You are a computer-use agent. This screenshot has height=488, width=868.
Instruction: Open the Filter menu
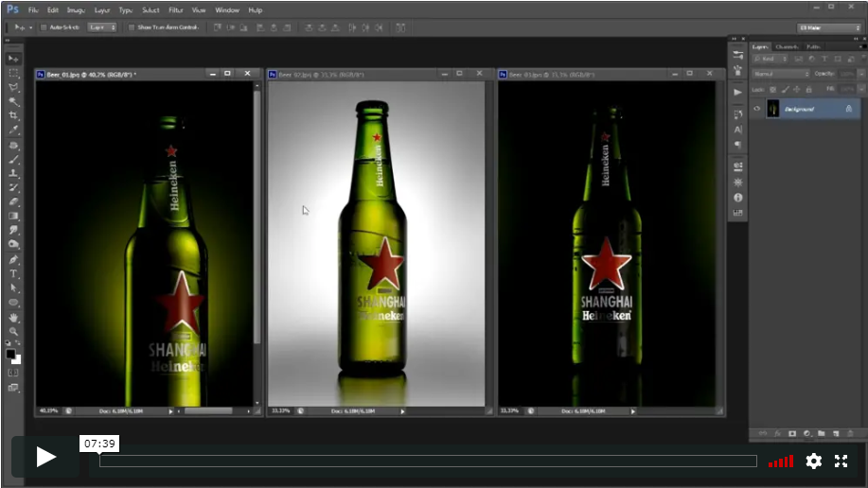pos(175,10)
